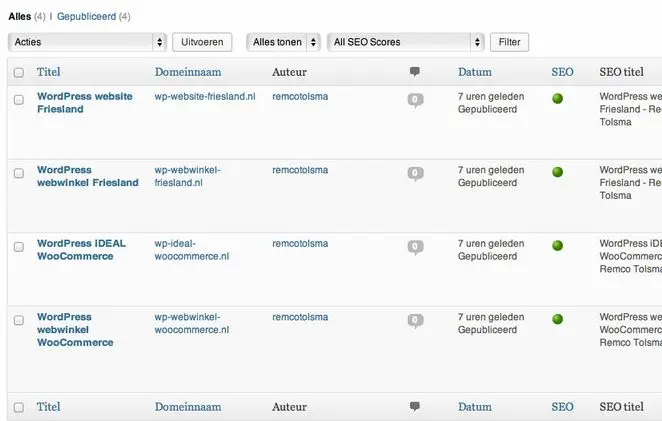Click the Filter button
The width and height of the screenshot is (662, 421).
click(x=509, y=42)
